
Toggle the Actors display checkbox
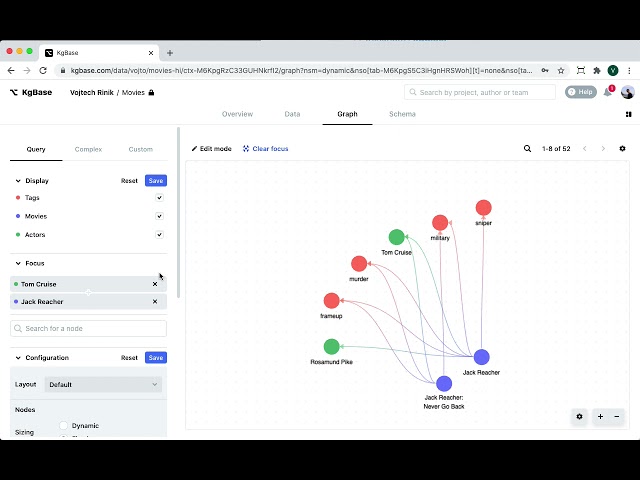pyautogui.click(x=160, y=235)
